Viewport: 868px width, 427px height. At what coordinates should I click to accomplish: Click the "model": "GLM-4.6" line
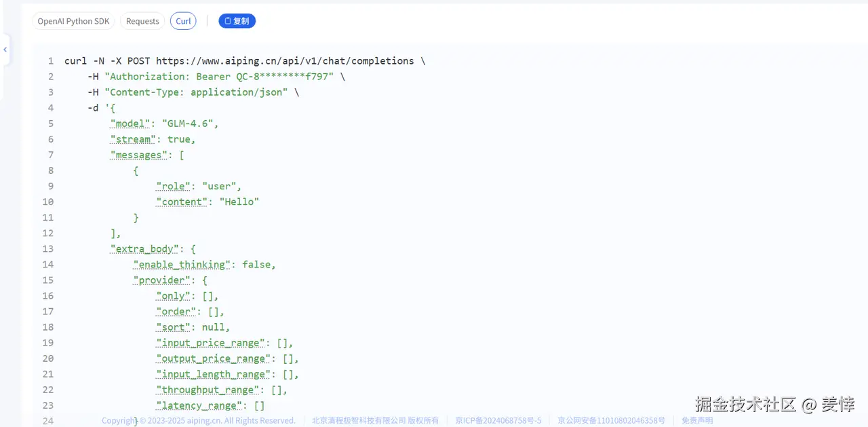tap(165, 124)
